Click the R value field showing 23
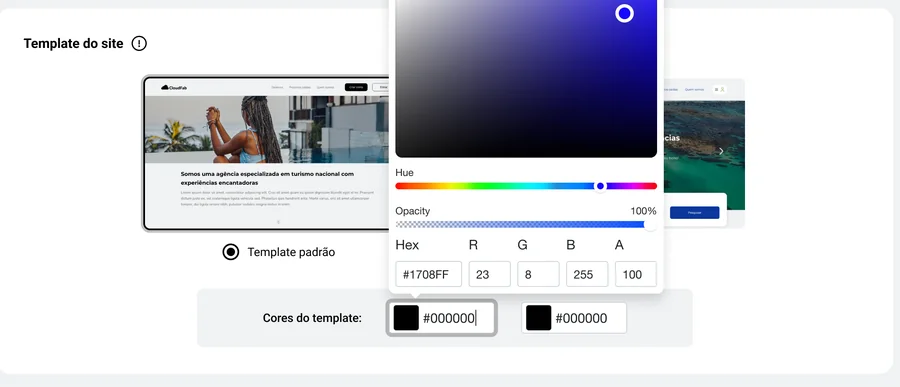The image size is (900, 387). coord(490,274)
